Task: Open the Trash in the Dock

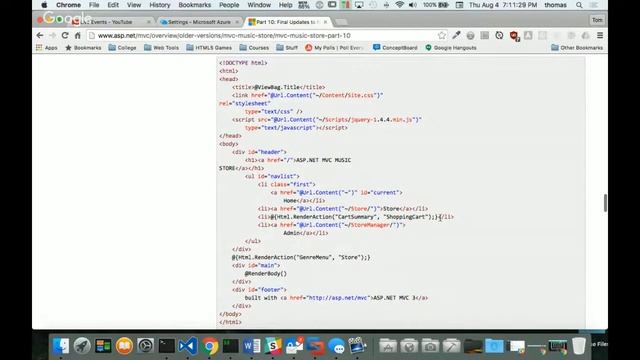Action: point(579,346)
